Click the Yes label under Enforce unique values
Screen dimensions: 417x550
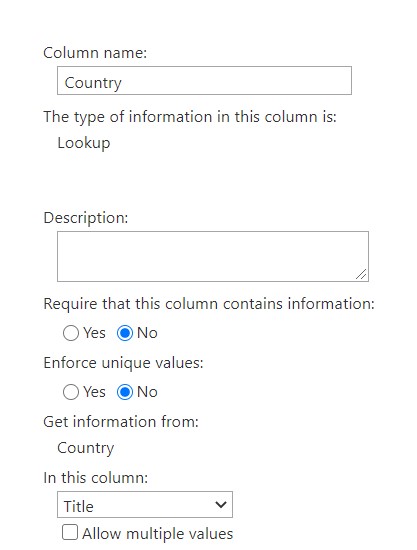(x=94, y=392)
